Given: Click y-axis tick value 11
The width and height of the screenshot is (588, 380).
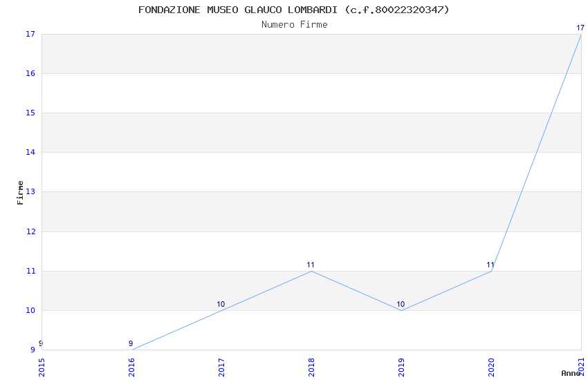Looking at the screenshot, I should [30, 271].
